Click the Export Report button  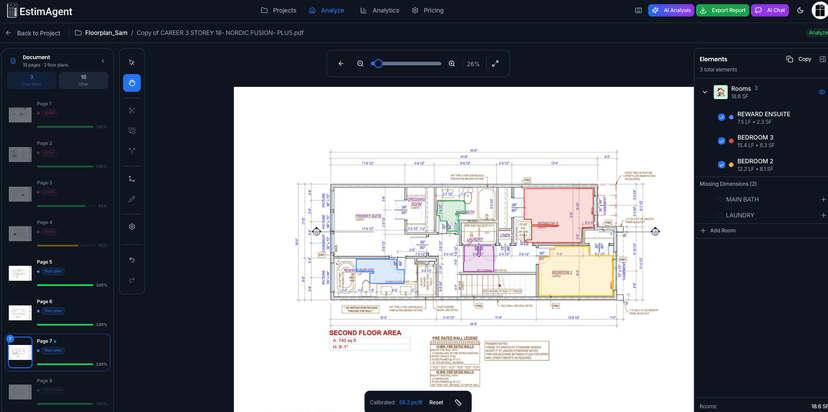tap(722, 10)
